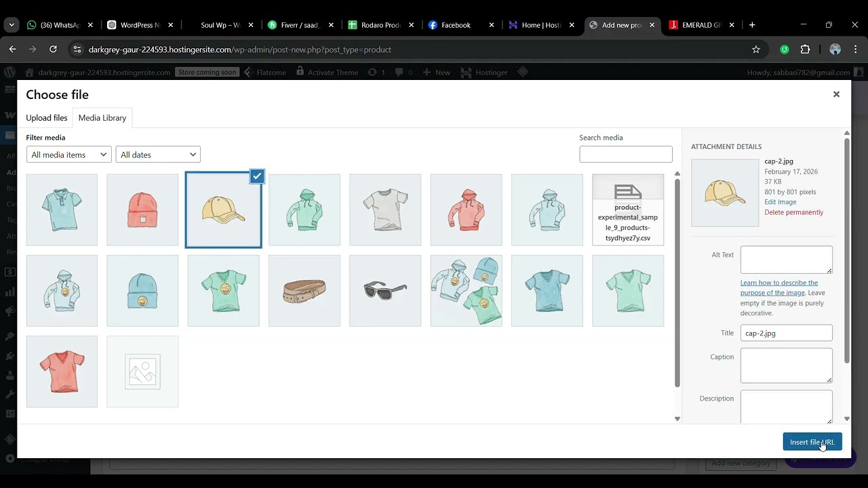Click the attachment details scrollbar down arrow
868x488 pixels.
point(846,419)
